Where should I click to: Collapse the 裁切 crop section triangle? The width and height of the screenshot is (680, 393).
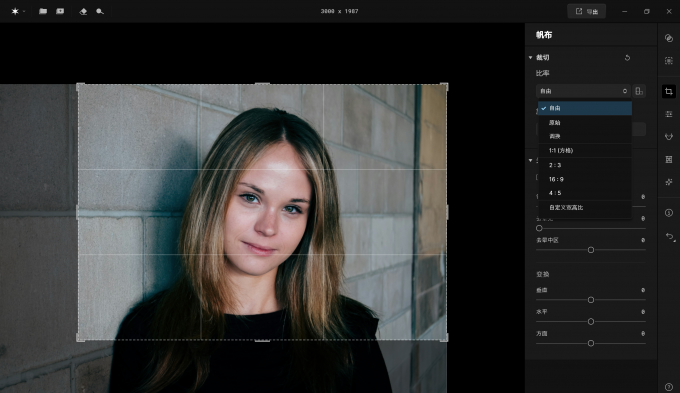(530, 57)
